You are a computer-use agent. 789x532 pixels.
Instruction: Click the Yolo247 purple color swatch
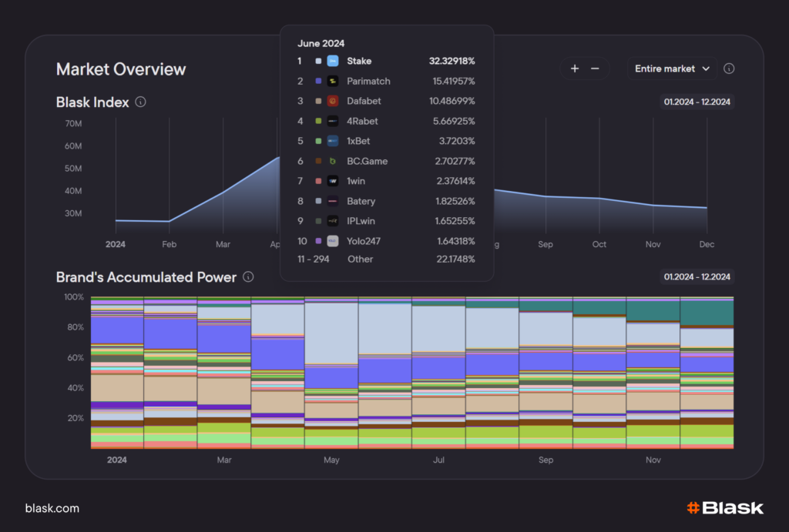coord(318,241)
